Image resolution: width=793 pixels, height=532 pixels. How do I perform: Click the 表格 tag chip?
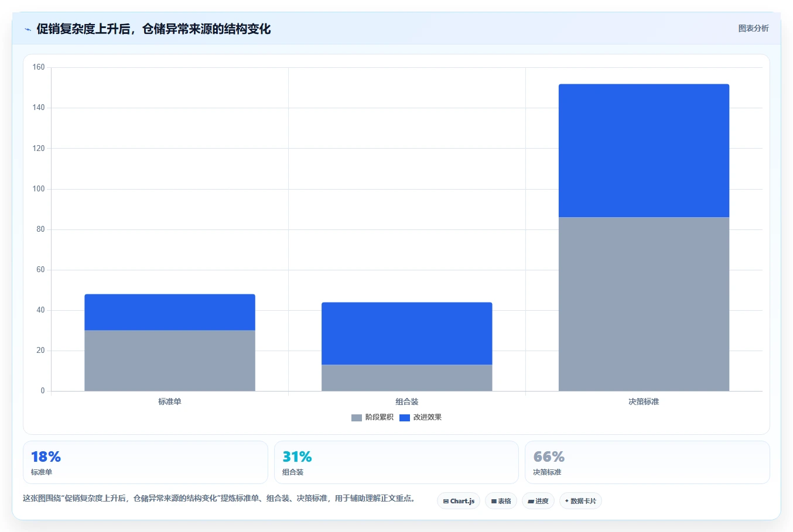coord(501,501)
